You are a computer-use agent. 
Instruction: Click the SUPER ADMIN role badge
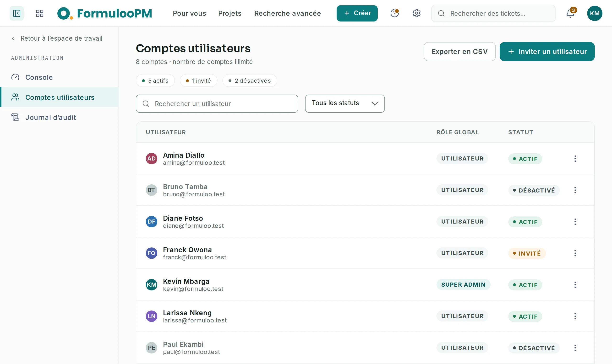(463, 284)
